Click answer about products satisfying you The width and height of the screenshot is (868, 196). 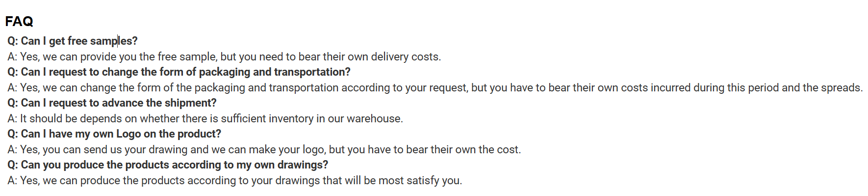click(x=235, y=180)
